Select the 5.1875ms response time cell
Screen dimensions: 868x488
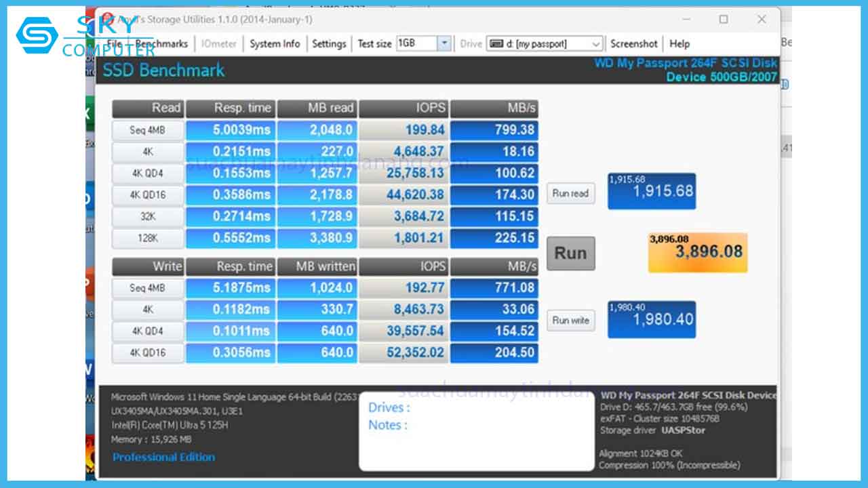[x=230, y=288]
